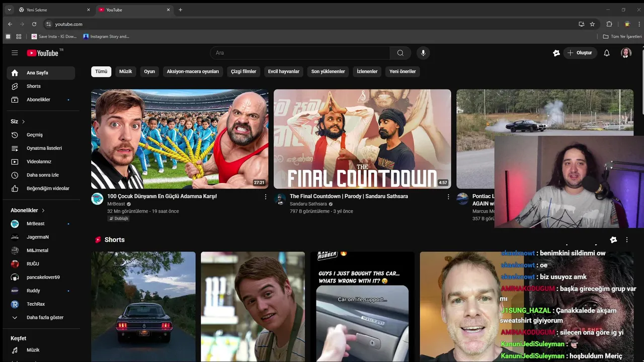644x362 pixels.
Task: Open the Chrome extensions puzzle icon
Action: [x=609, y=24]
